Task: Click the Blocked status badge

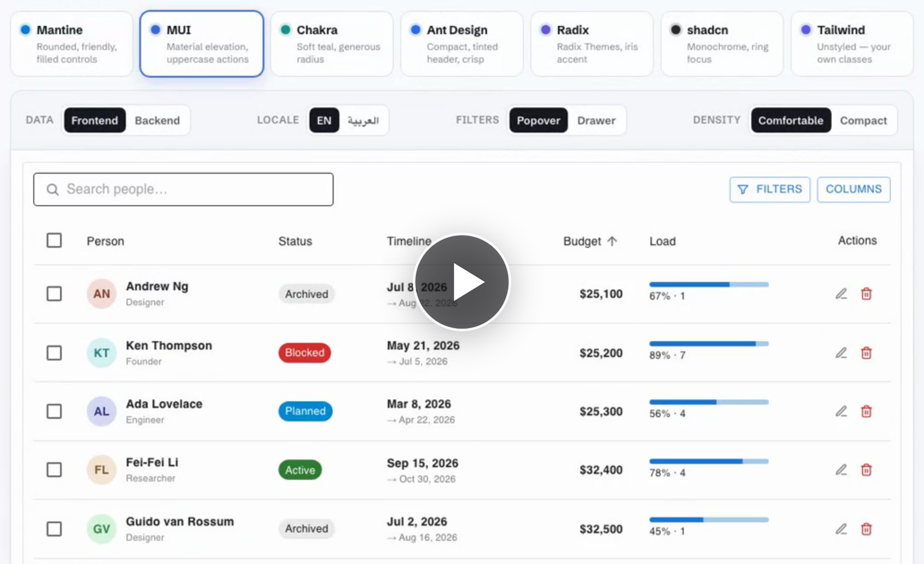Action: [304, 353]
